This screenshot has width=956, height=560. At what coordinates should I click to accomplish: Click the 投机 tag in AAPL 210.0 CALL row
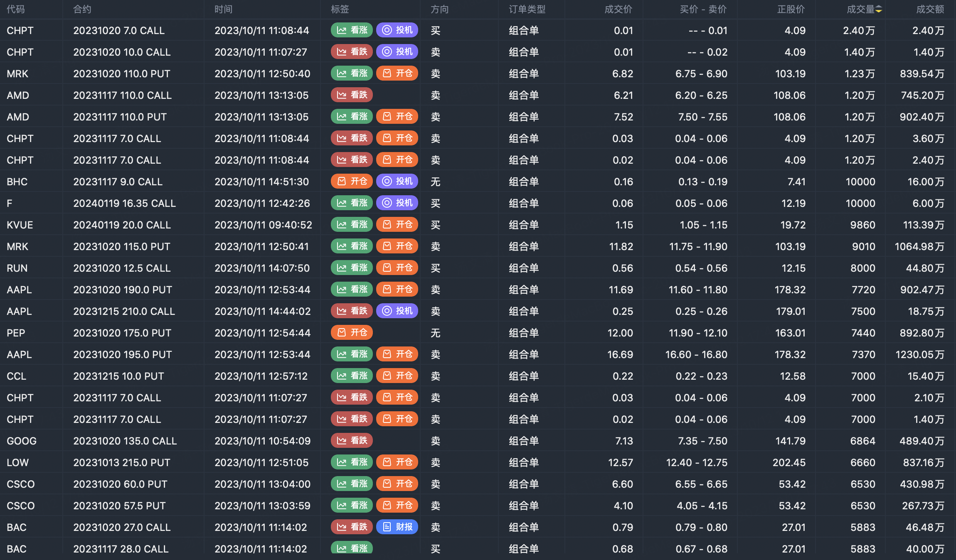pyautogui.click(x=397, y=311)
